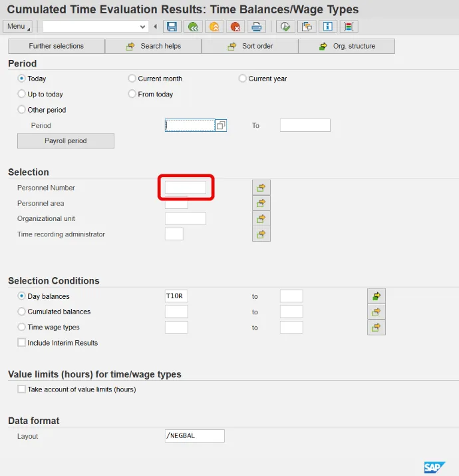Open the Menu dropdown button

tap(17, 27)
